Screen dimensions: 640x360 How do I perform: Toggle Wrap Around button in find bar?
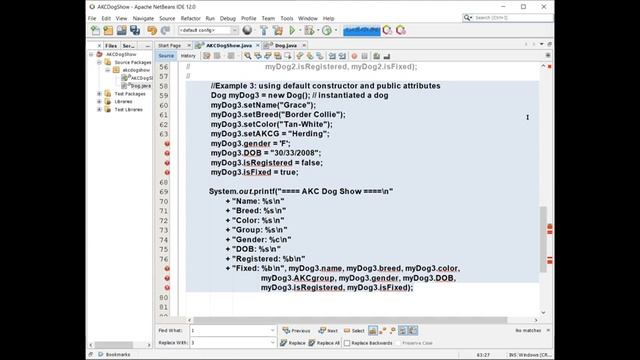(x=413, y=331)
